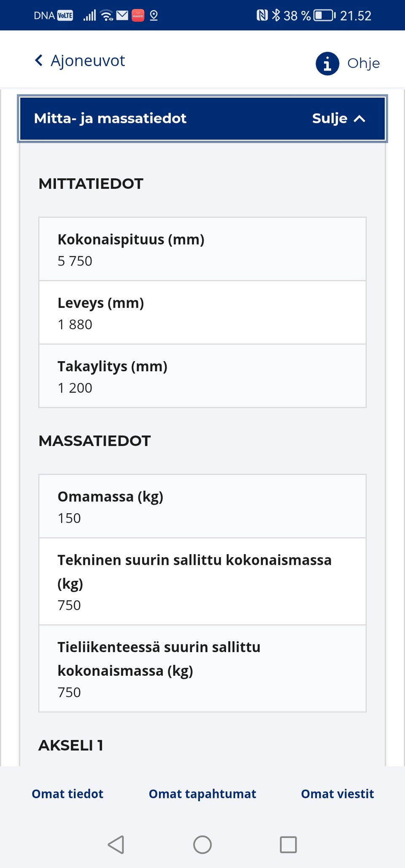Viewport: 405px width, 868px height.
Task: Tap the NFC icon in status bar
Action: (262, 15)
